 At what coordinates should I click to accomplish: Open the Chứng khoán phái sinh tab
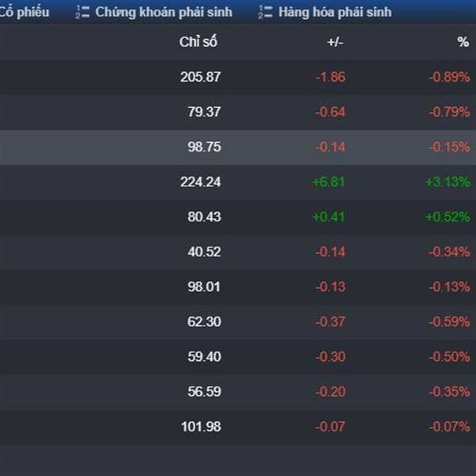[x=154, y=12]
